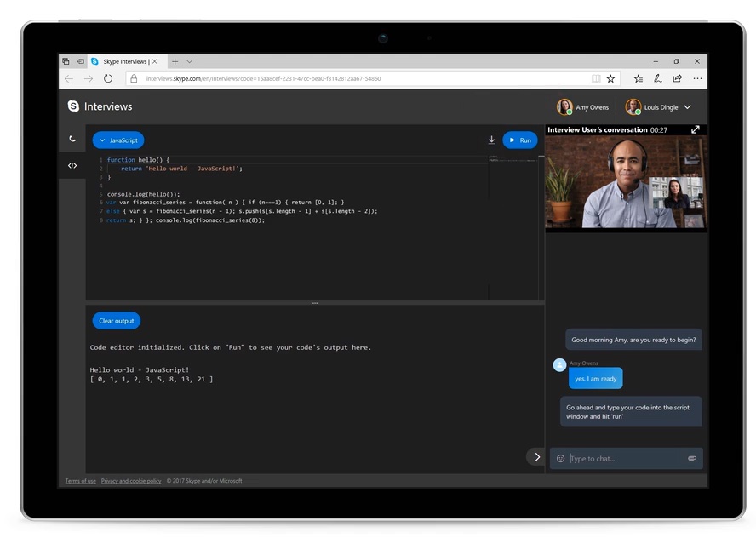
Task: Open Privacy and cookie policy link
Action: pos(131,481)
